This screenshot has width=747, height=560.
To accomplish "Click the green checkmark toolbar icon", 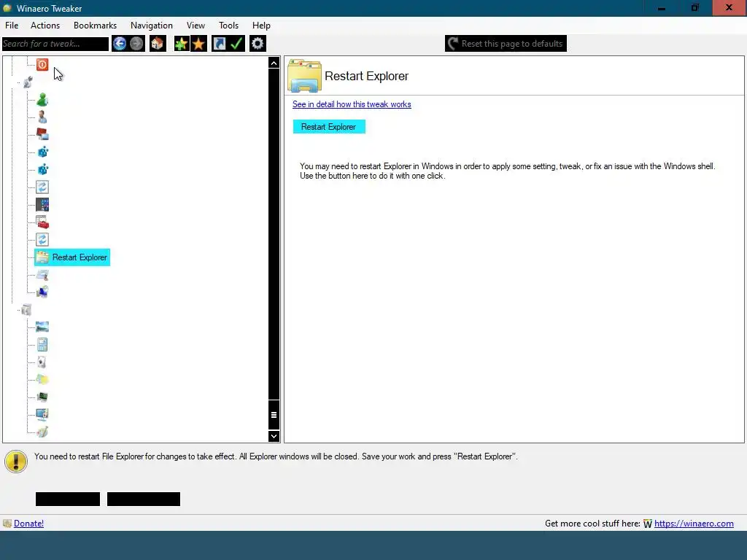I will pos(237,44).
